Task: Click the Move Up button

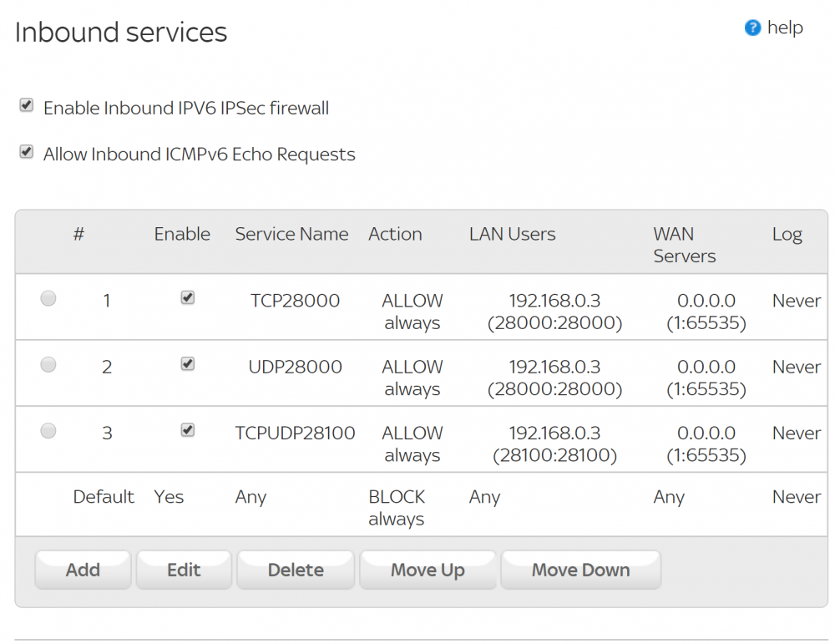Action: coord(428,570)
